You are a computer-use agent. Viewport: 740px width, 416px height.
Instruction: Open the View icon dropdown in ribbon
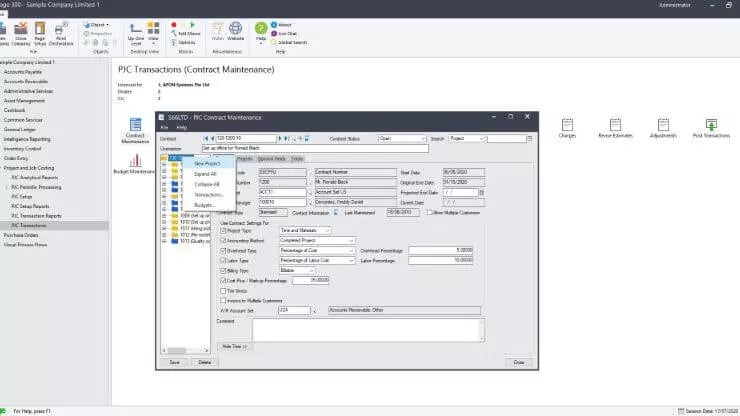[x=153, y=34]
